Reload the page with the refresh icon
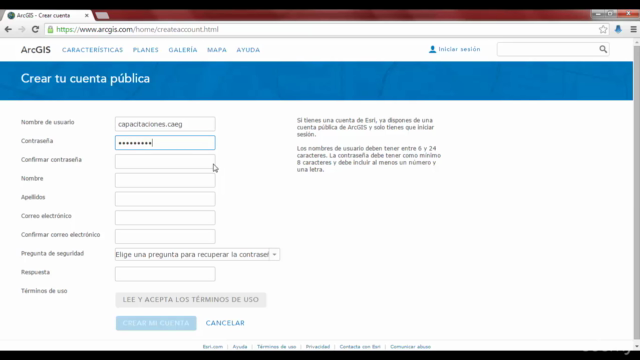This screenshot has height=360, width=640. [x=35, y=29]
